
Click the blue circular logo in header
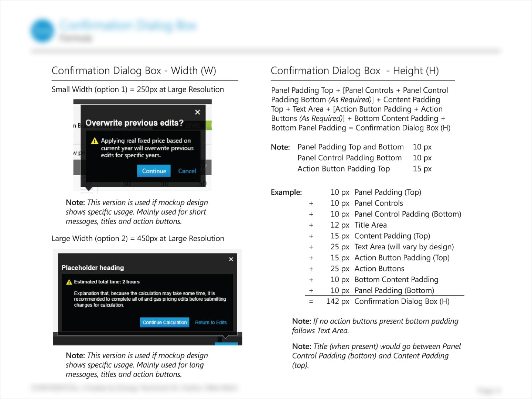[x=42, y=31]
